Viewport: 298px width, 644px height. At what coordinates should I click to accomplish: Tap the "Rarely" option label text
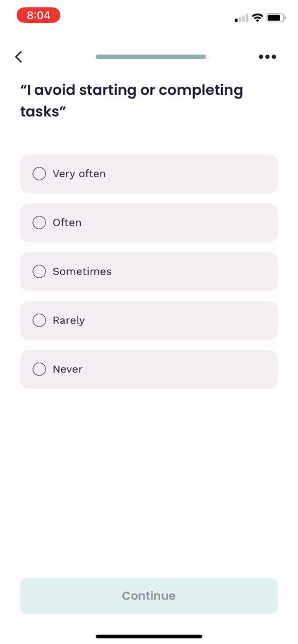click(x=69, y=320)
